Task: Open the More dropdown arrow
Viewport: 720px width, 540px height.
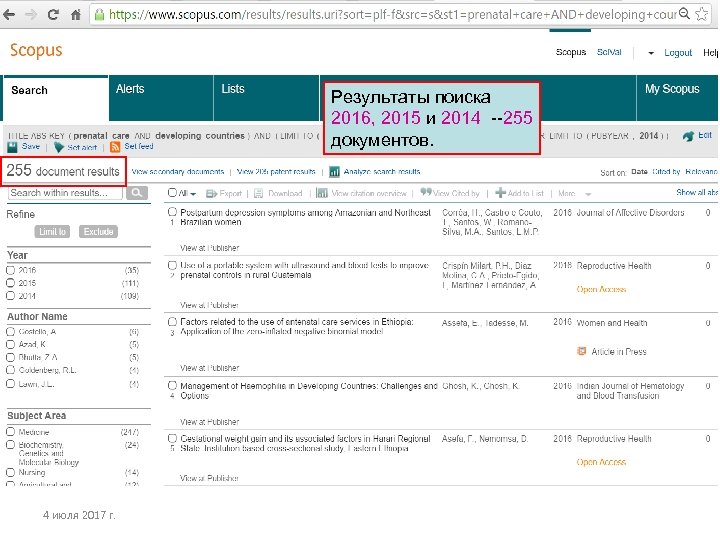Action: pyautogui.click(x=588, y=194)
